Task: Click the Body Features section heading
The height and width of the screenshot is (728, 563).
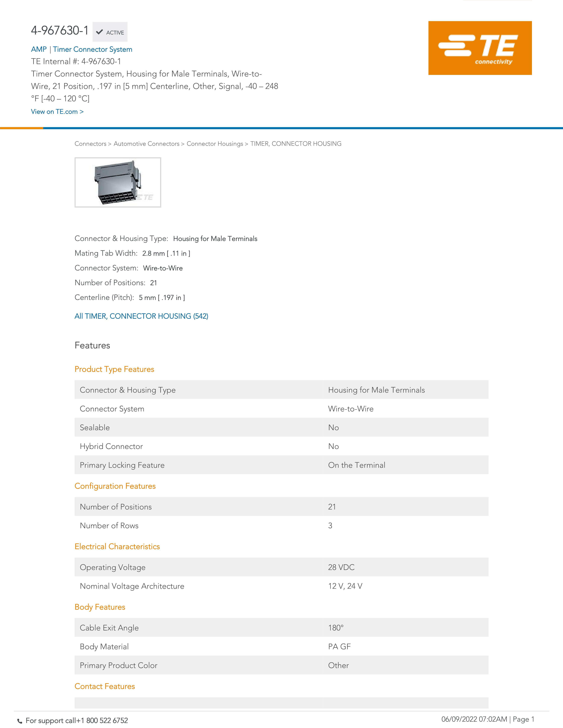Action: coord(100,607)
